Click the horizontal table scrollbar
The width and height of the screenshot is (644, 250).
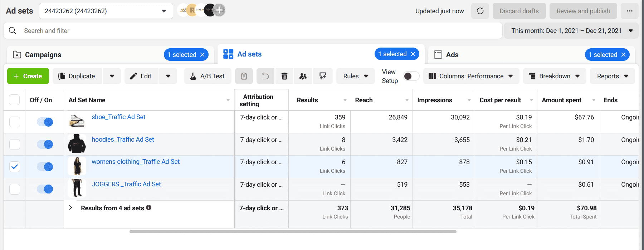click(x=293, y=232)
